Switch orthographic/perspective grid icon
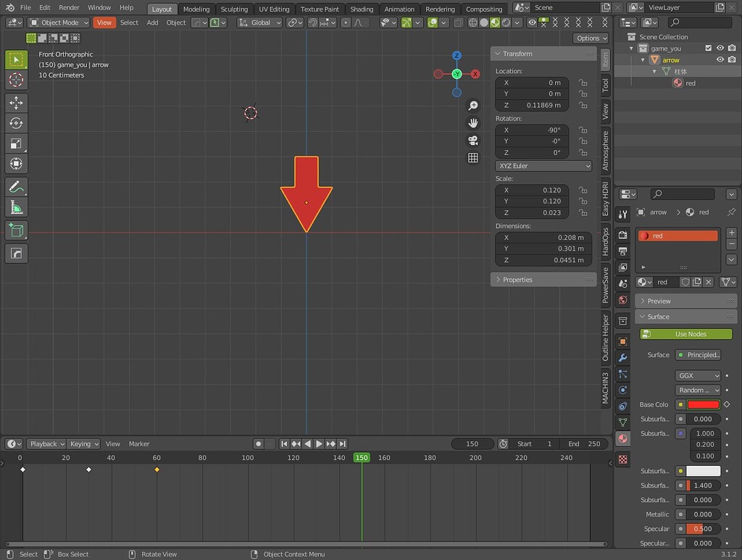This screenshot has width=742, height=560. tap(472, 157)
